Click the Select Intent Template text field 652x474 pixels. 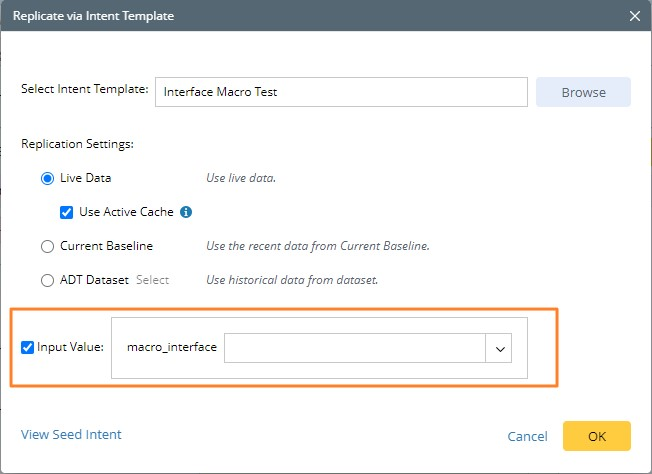[341, 91]
